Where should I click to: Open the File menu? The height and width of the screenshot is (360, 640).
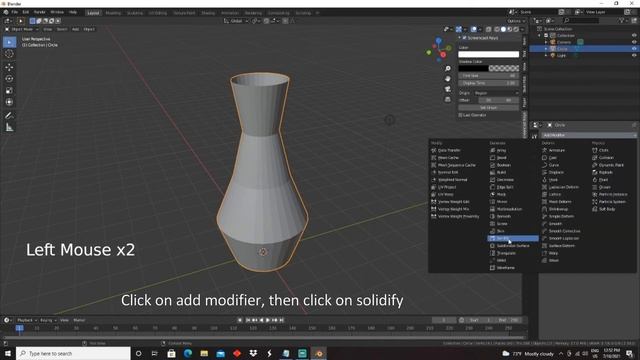coord(15,12)
